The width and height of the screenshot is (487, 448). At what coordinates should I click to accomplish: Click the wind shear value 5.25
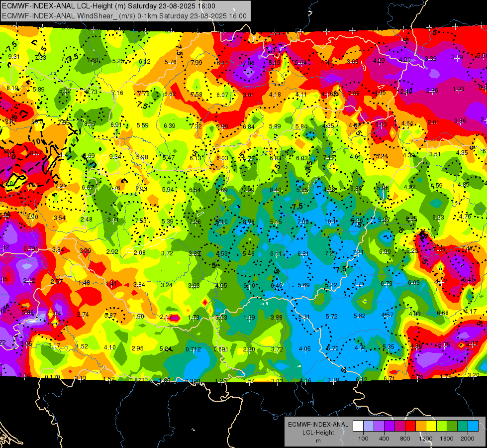click(x=118, y=61)
